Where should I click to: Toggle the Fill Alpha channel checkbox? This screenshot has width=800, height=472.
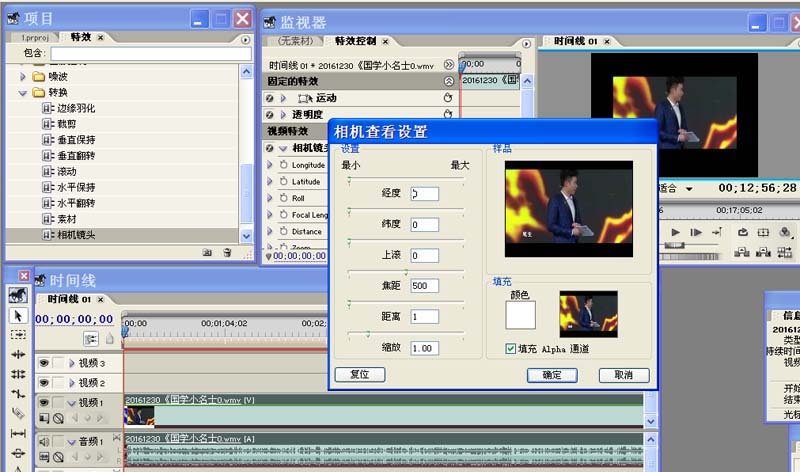tap(510, 349)
